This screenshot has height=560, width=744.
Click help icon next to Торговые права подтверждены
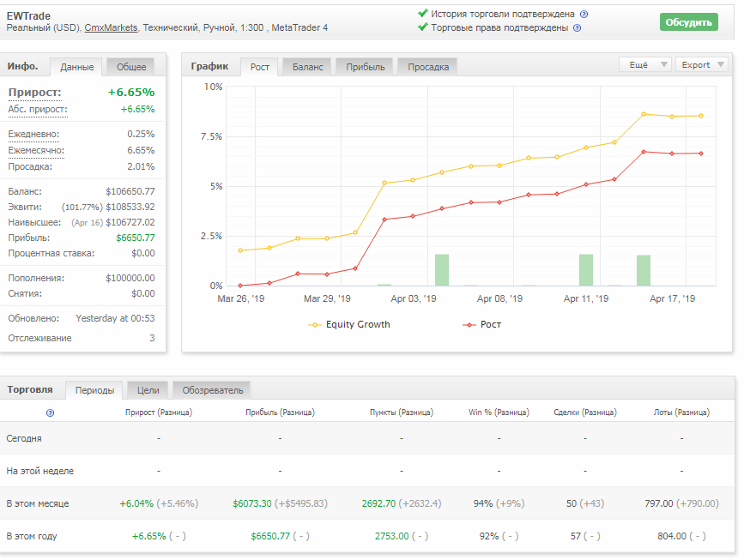577,28
